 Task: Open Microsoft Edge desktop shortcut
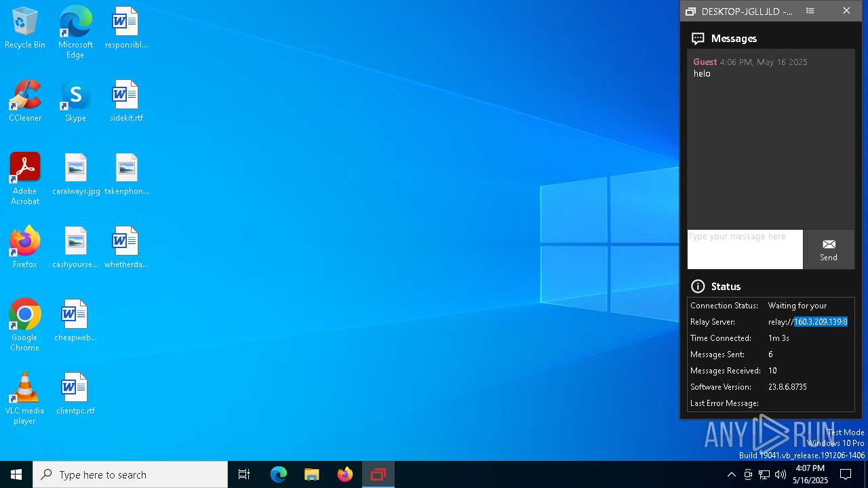75,33
